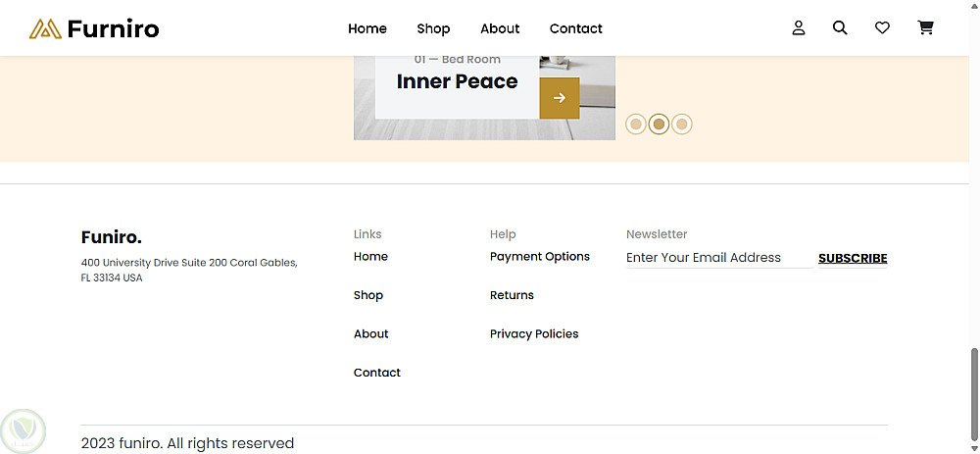Open About in the top navigation
The width and height of the screenshot is (980, 454).
coord(500,28)
